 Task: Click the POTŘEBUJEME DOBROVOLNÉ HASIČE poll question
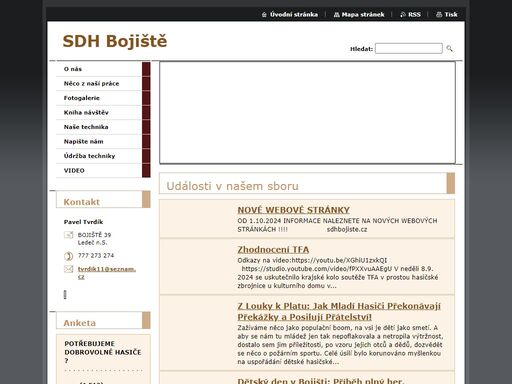click(103, 352)
